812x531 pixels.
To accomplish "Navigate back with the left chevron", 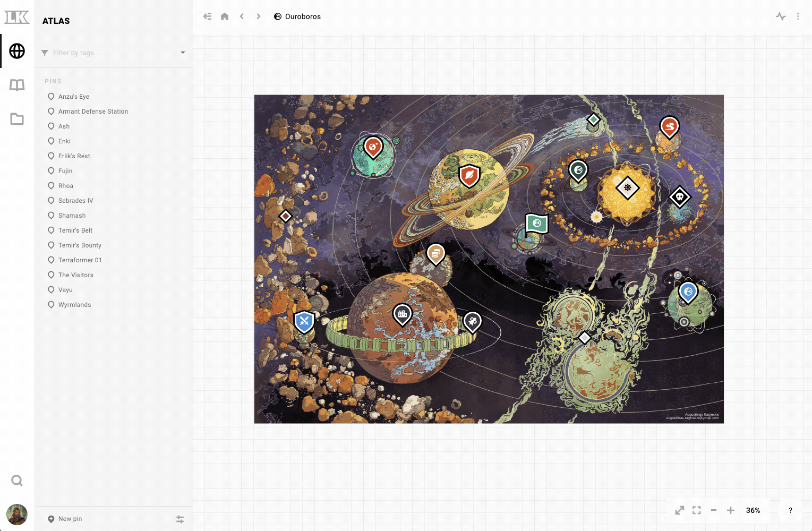I will 242,16.
